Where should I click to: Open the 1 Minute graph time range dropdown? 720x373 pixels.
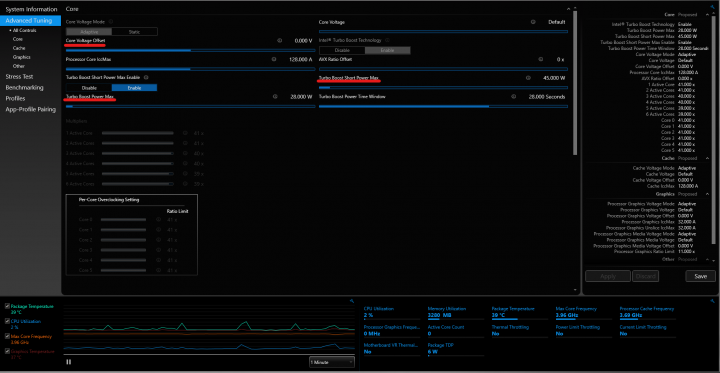pyautogui.click(x=332, y=362)
